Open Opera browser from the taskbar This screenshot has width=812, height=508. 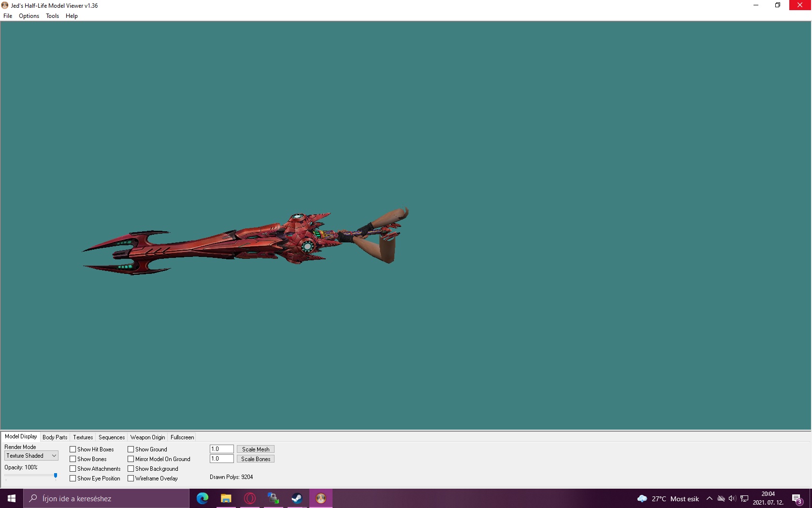[250, 498]
